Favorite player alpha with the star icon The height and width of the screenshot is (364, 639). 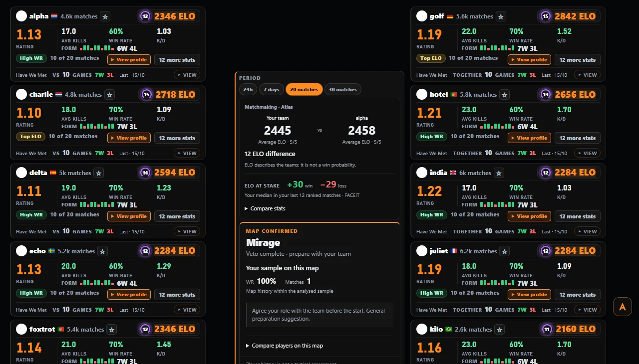coord(105,16)
